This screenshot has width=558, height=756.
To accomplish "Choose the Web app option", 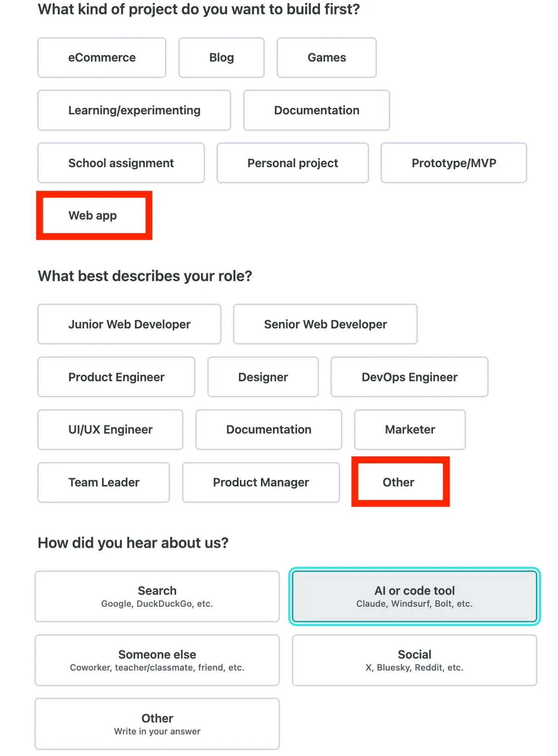I will pyautogui.click(x=94, y=216).
